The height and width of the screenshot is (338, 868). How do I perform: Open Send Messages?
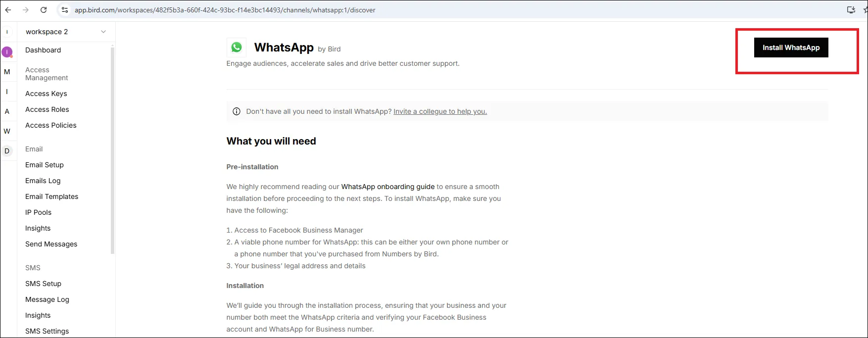click(x=51, y=244)
